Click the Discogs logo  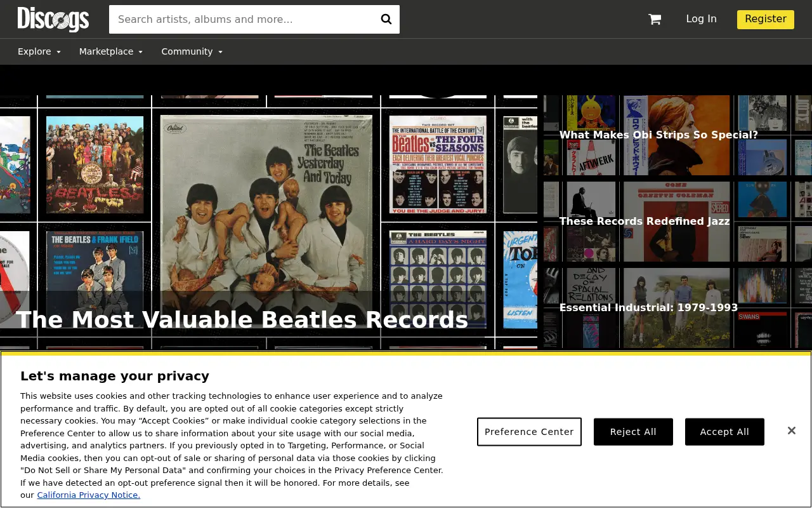(x=53, y=19)
